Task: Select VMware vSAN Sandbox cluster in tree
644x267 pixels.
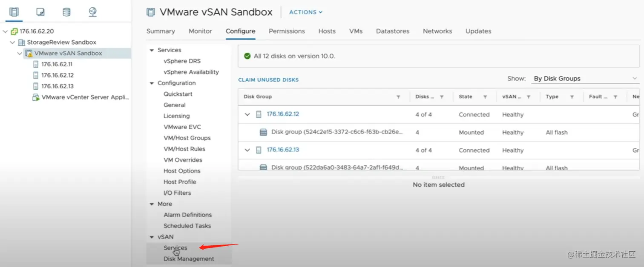Action: point(68,53)
